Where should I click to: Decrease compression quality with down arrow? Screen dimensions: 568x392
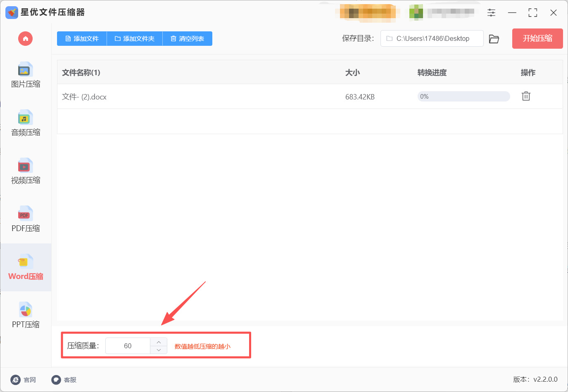(159, 350)
